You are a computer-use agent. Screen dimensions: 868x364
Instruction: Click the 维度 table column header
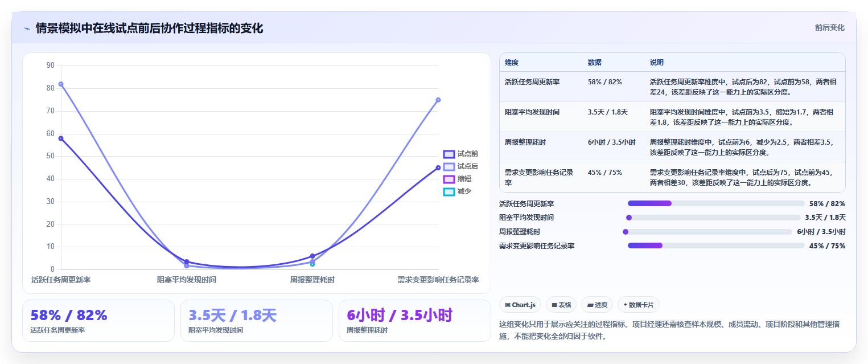coord(512,63)
